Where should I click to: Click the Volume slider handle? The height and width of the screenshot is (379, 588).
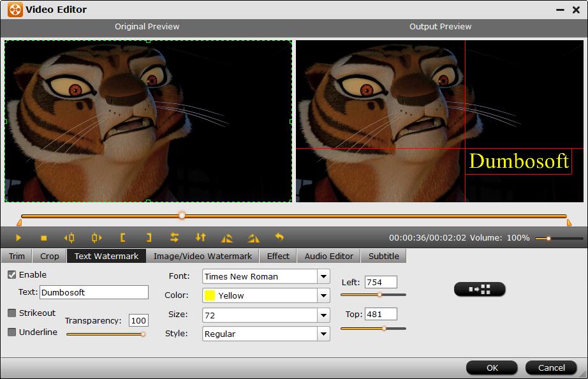coord(548,239)
